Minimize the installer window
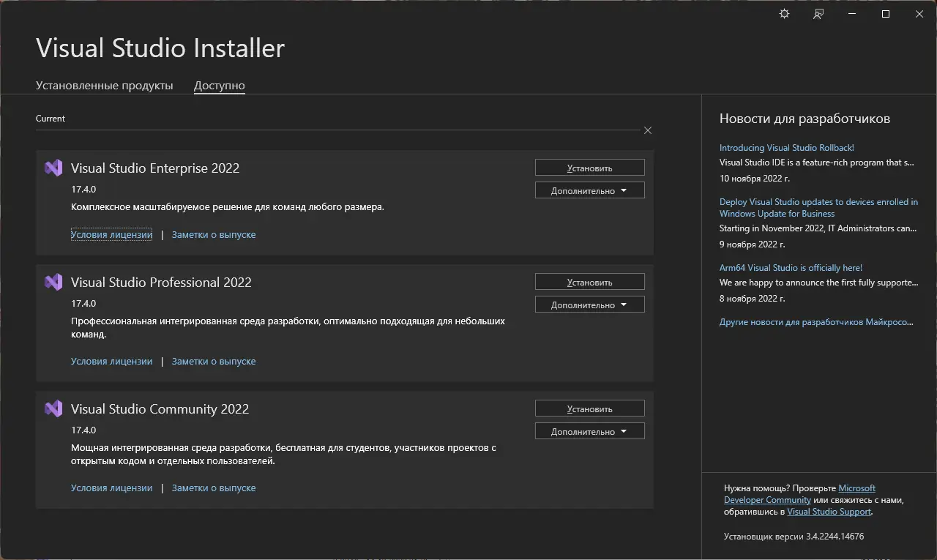The width and height of the screenshot is (937, 560). pos(852,14)
